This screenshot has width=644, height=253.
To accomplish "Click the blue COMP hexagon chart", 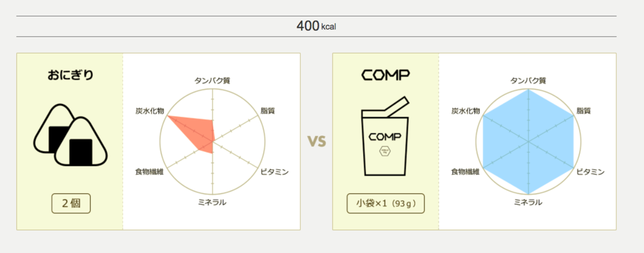I will point(528,142).
